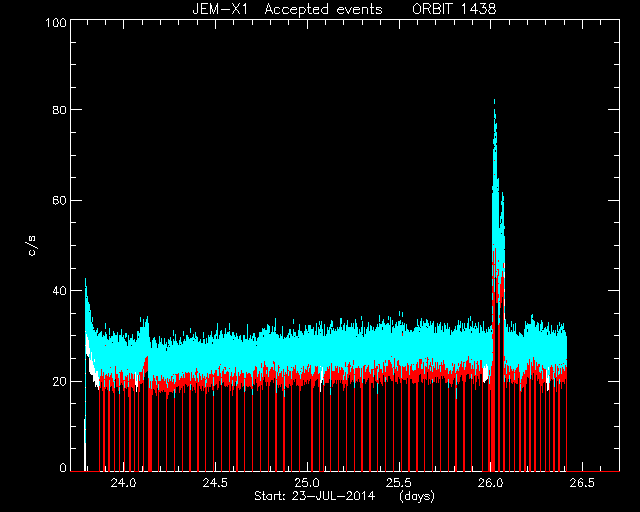This screenshot has height=512, width=640.
Task: Click the plot title JEM-X1 Accepted events
Action: 287,9
